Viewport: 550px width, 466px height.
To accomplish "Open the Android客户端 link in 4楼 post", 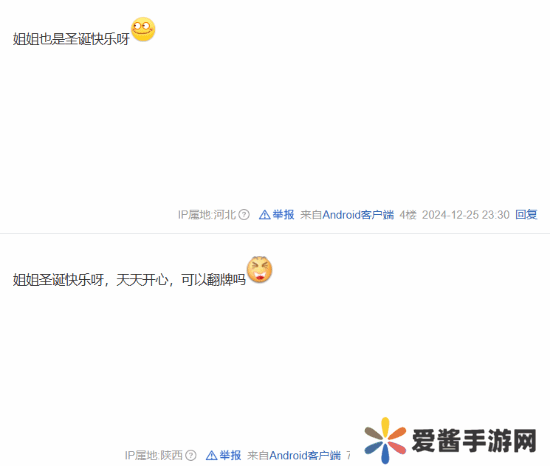I will 358,215.
